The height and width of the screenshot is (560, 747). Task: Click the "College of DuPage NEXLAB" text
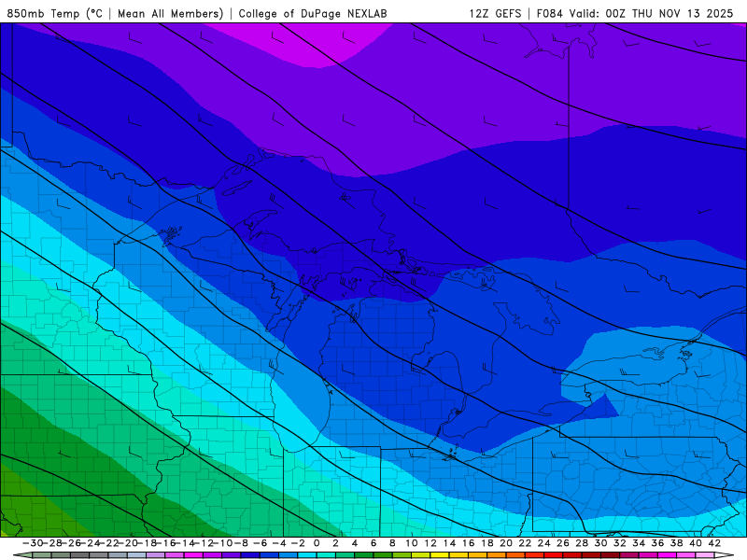pyautogui.click(x=313, y=13)
